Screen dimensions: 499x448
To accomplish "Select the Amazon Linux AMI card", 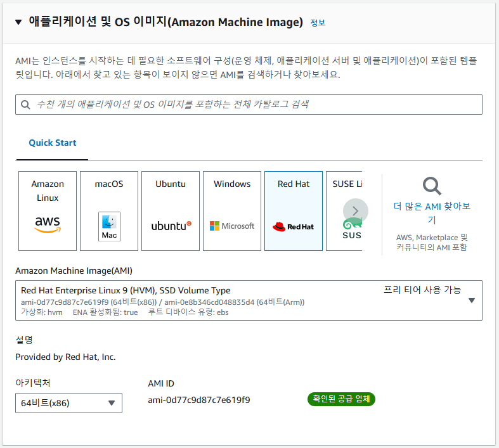I will (48, 211).
